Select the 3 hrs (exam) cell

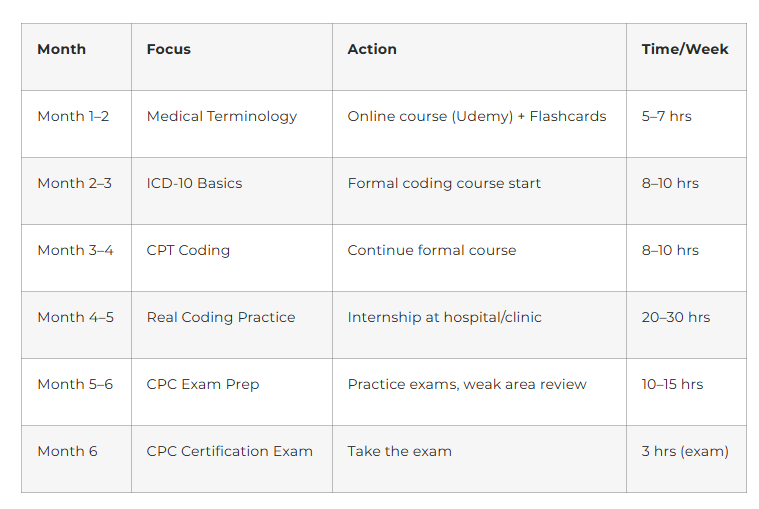tap(685, 451)
